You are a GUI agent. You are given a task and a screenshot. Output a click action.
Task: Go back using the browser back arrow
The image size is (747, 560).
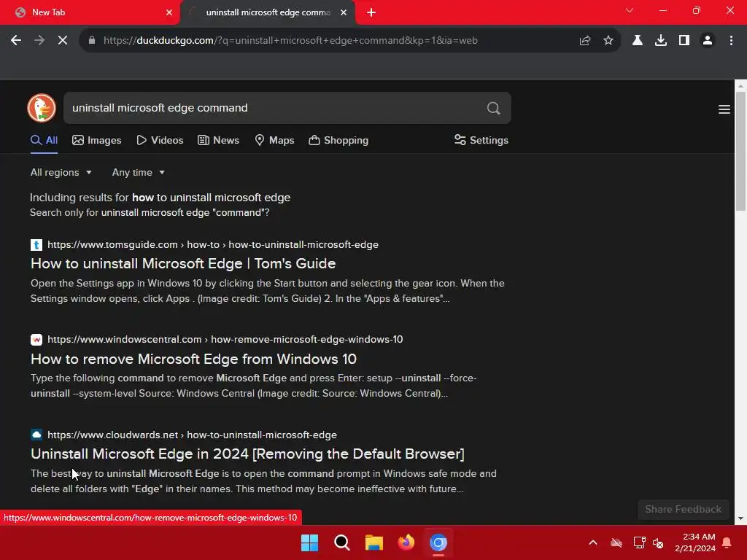point(16,41)
